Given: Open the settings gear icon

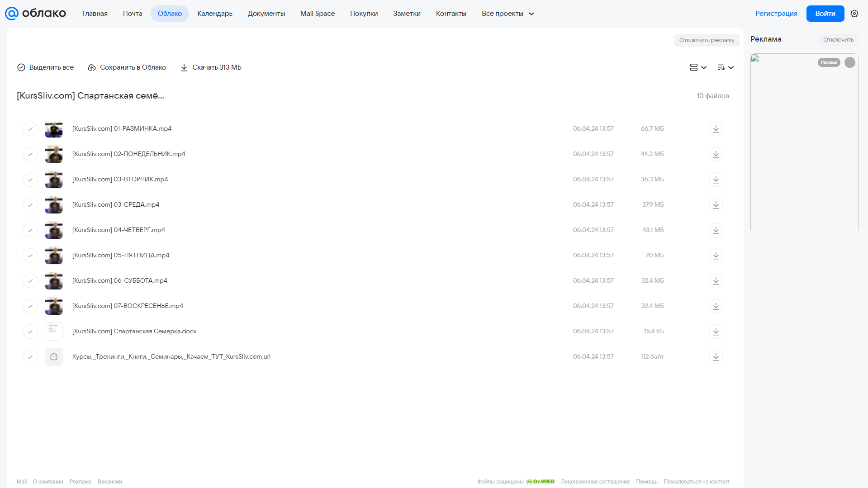Looking at the screenshot, I should (854, 14).
